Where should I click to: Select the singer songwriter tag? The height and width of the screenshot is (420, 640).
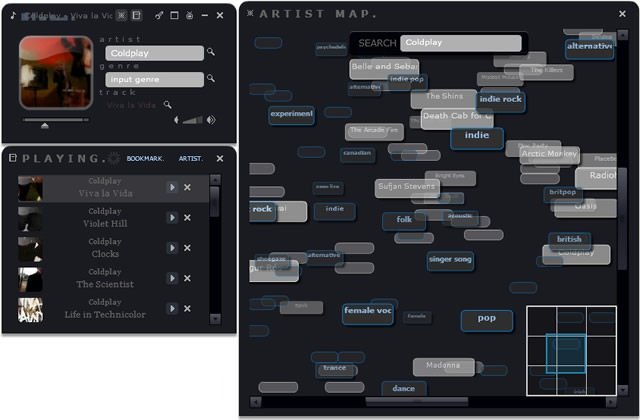click(x=450, y=260)
